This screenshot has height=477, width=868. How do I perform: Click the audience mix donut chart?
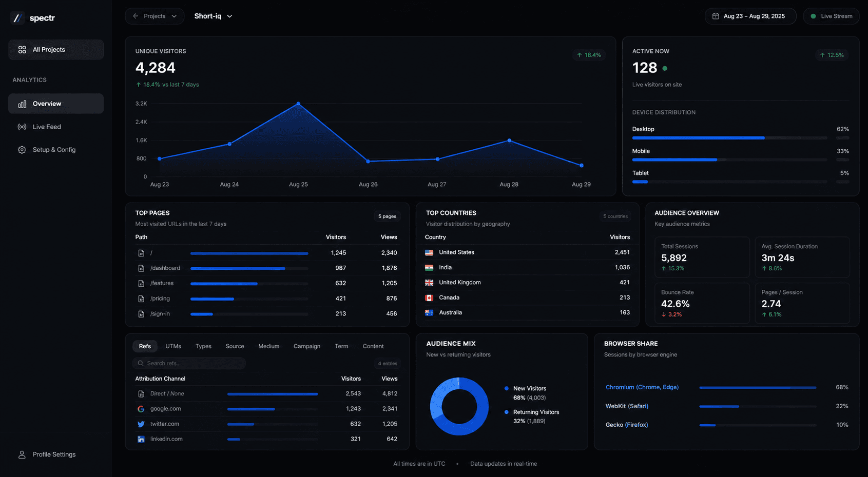coord(459,407)
